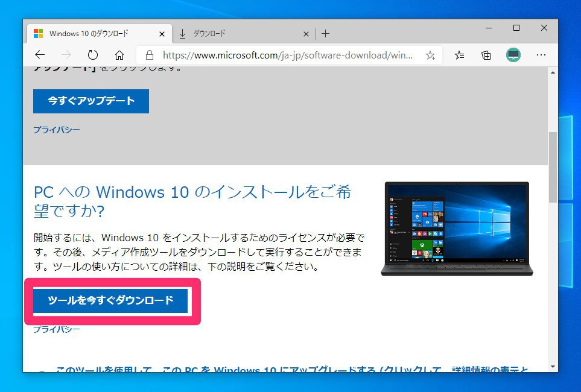Viewport: 581px width, 392px height.
Task: Click the Microsoft logo tab favicon
Action: click(x=38, y=34)
